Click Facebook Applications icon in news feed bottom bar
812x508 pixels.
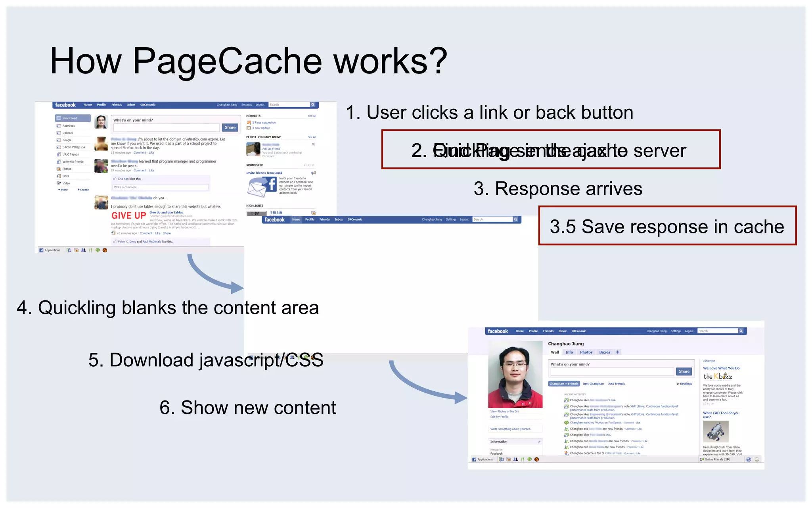tap(41, 250)
